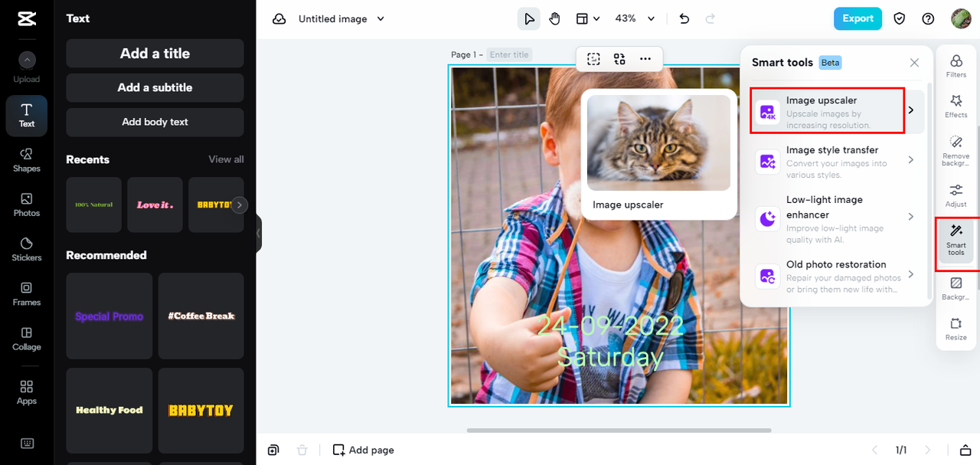
Task: Click the page title input field
Action: pyautogui.click(x=509, y=54)
